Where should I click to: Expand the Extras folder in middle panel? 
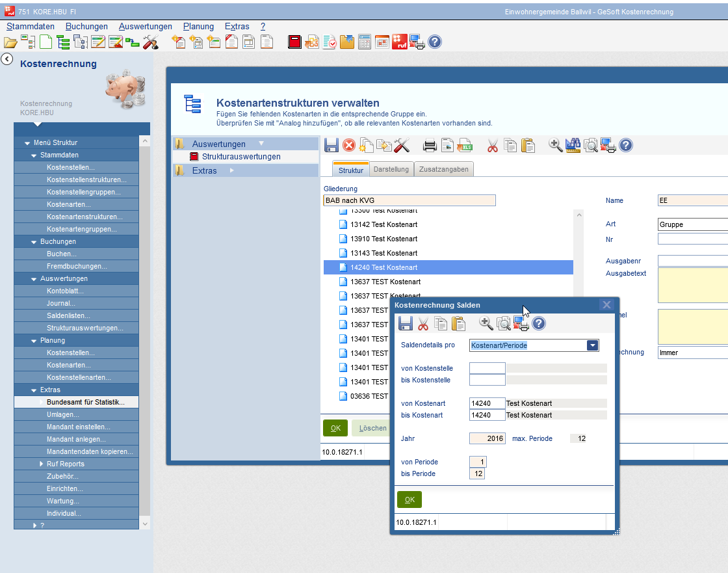pos(231,170)
